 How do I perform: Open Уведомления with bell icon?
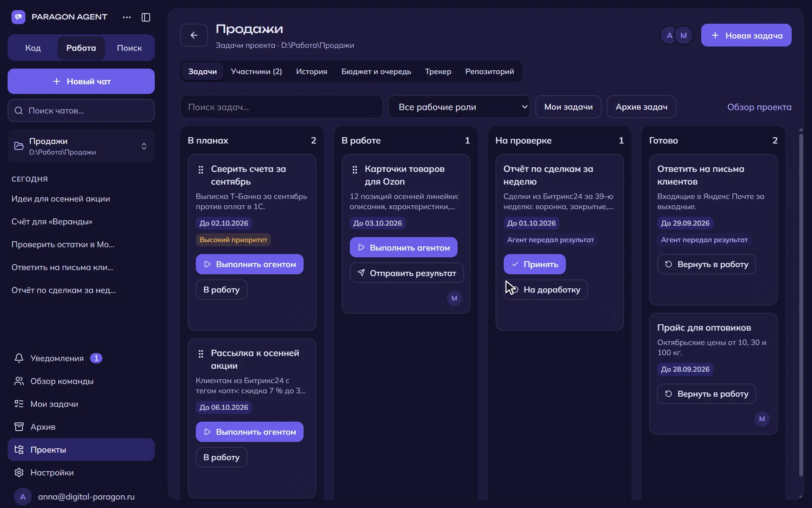pyautogui.click(x=81, y=358)
